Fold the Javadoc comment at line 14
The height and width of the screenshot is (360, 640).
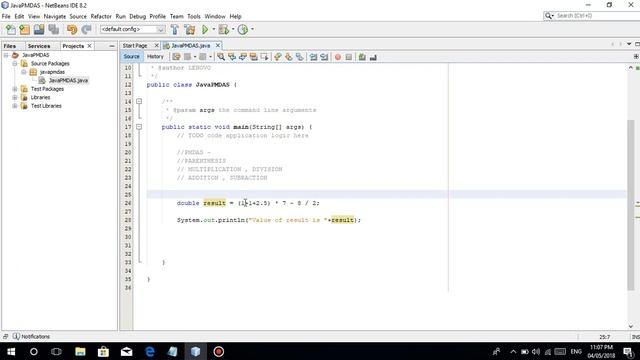tap(139, 101)
